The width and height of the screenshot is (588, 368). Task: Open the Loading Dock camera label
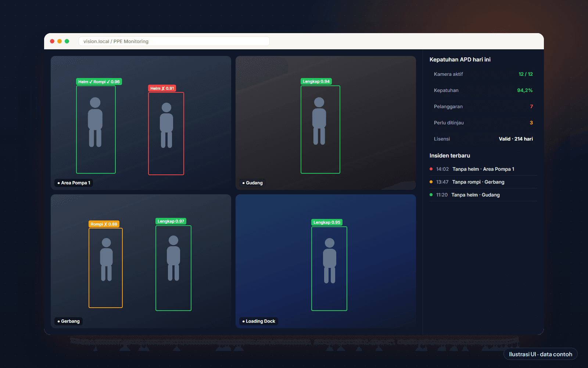point(259,321)
